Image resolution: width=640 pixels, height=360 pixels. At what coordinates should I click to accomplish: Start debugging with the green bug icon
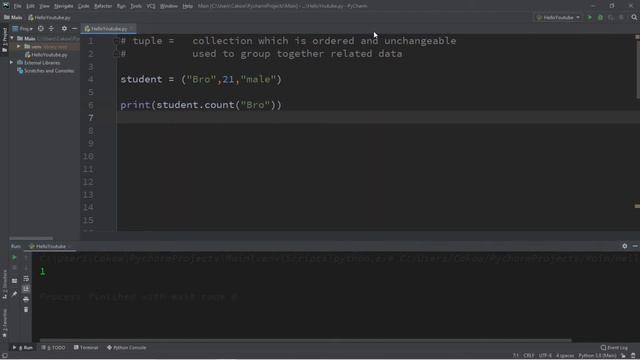pyautogui.click(x=600, y=18)
